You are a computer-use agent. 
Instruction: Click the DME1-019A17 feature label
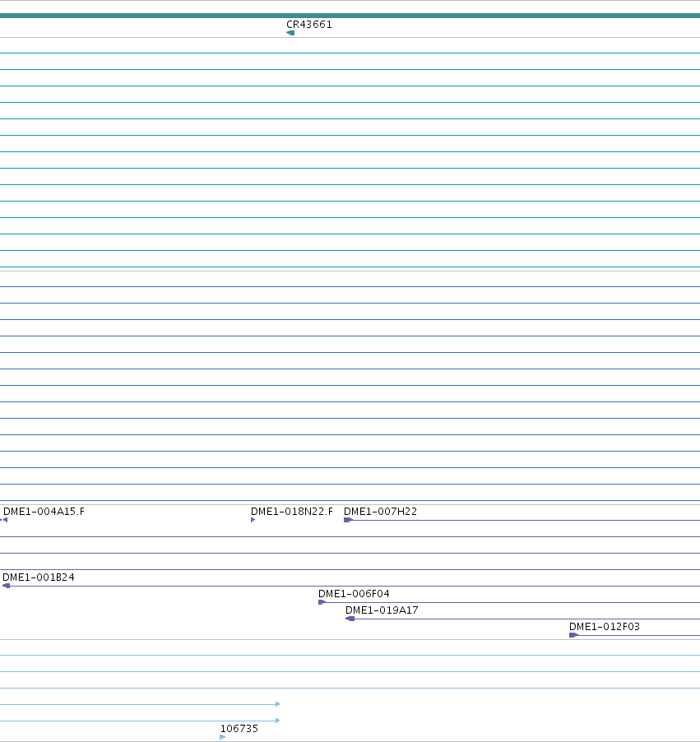point(382,610)
